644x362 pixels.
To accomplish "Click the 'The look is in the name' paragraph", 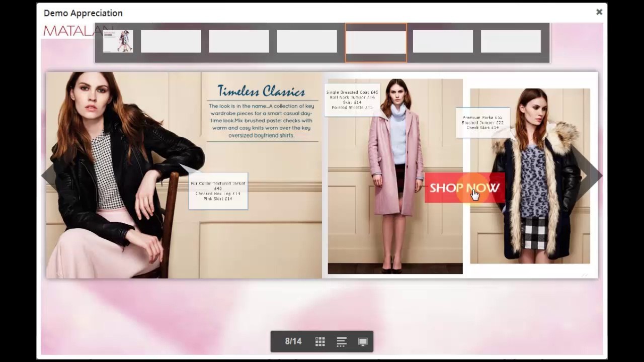I will pyautogui.click(x=262, y=121).
